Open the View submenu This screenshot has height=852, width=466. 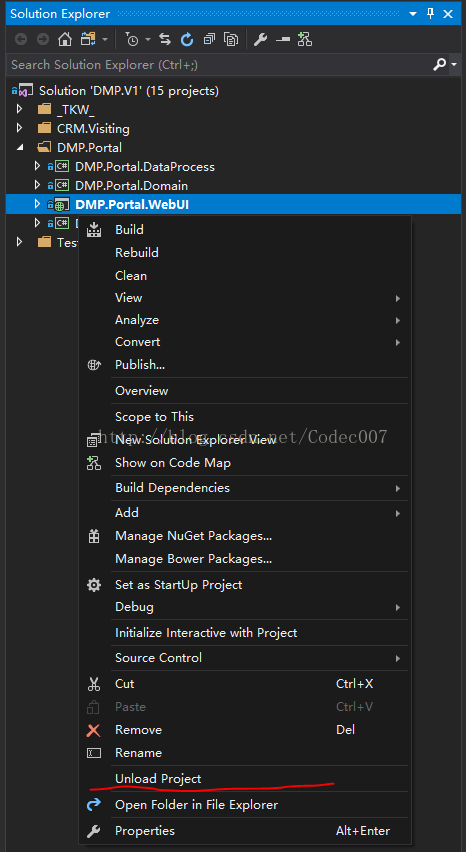(244, 298)
